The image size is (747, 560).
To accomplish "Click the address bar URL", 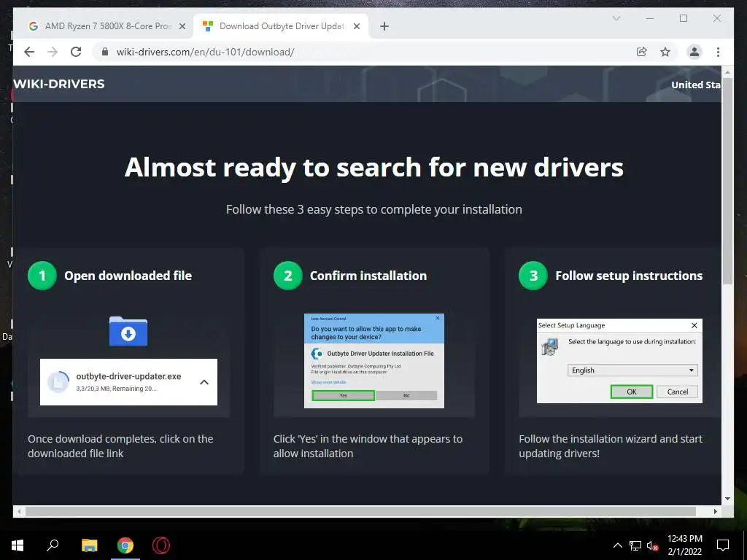I will click(205, 52).
